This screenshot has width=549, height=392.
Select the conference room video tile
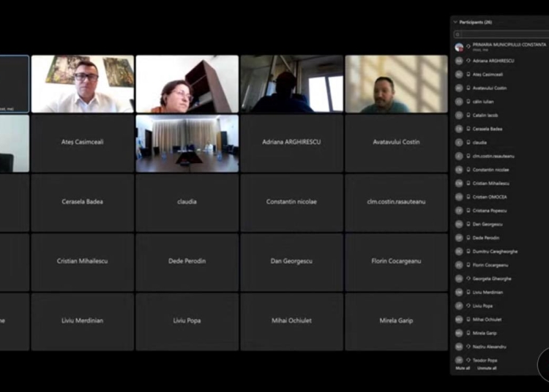tap(187, 143)
